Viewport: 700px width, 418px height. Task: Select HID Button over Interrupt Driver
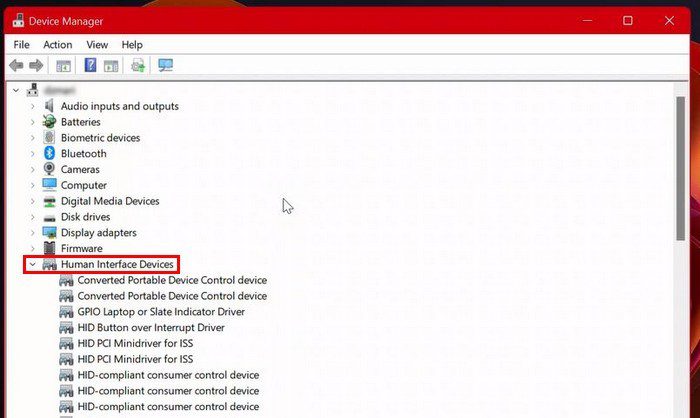coord(150,328)
